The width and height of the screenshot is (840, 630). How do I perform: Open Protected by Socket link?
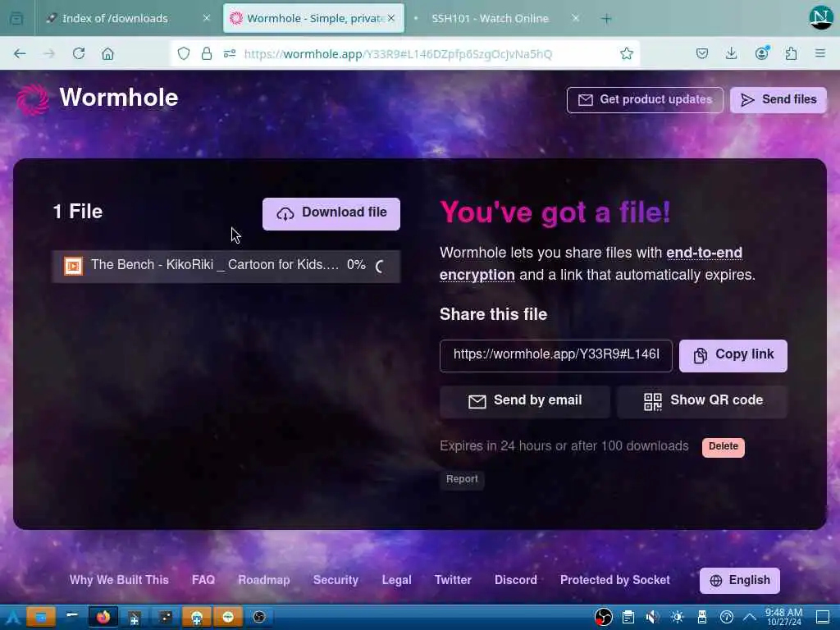click(x=615, y=580)
